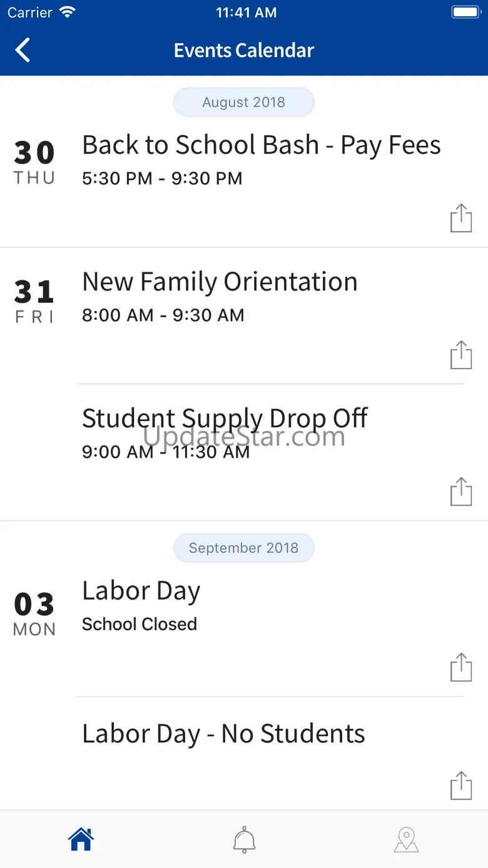Screen dimensions: 488x868
Task: Share the Labor Day School Closed event
Action: coord(461,667)
